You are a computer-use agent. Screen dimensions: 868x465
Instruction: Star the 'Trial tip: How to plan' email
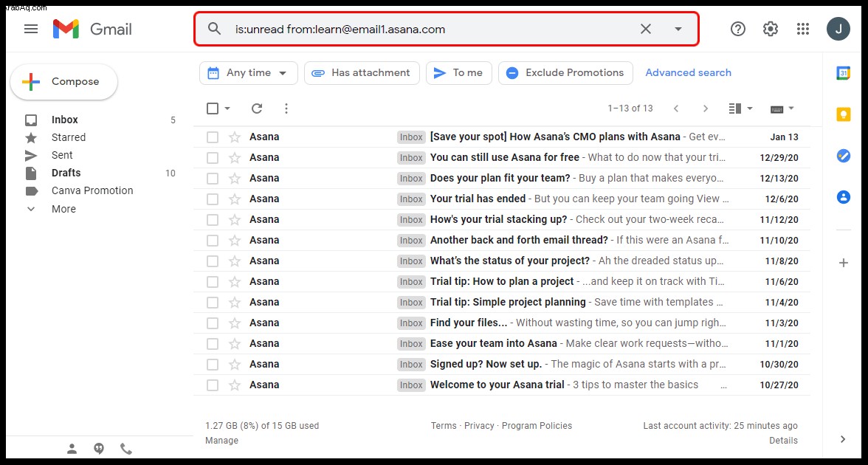(235, 282)
